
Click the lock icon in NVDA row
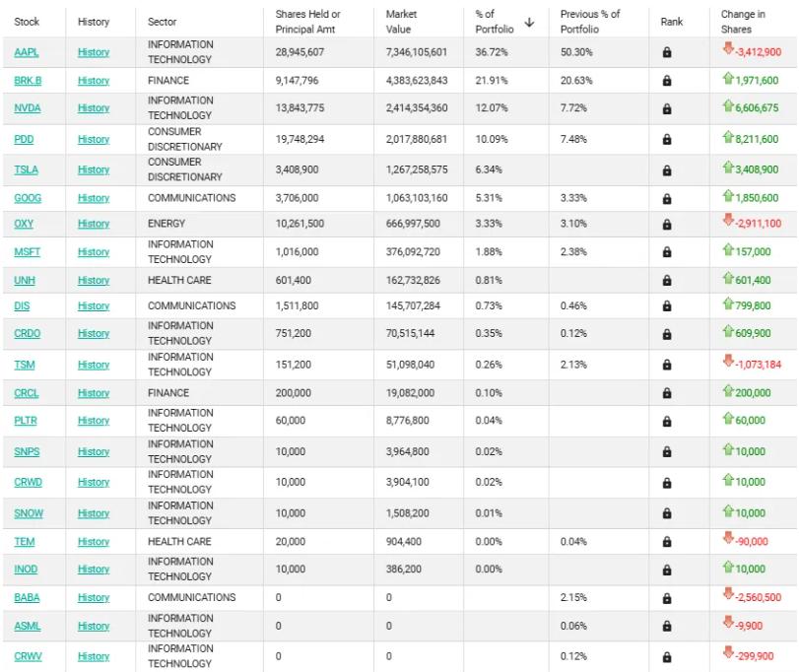point(667,108)
